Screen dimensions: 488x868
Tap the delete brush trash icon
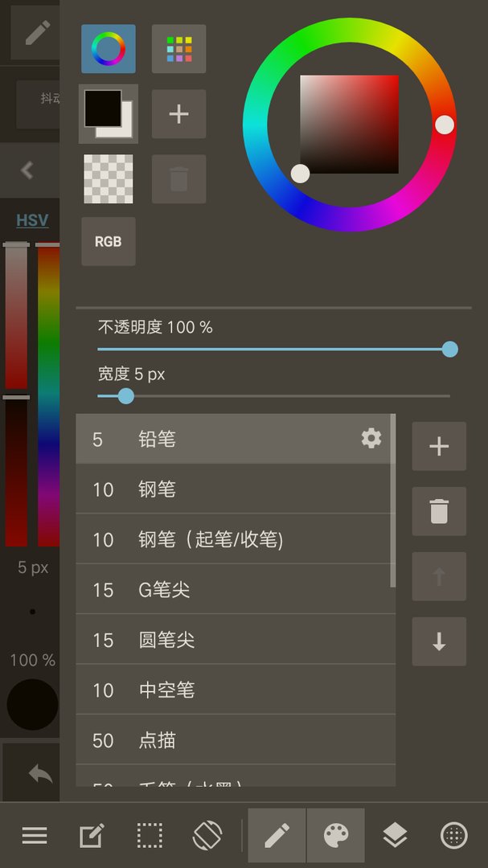(439, 512)
